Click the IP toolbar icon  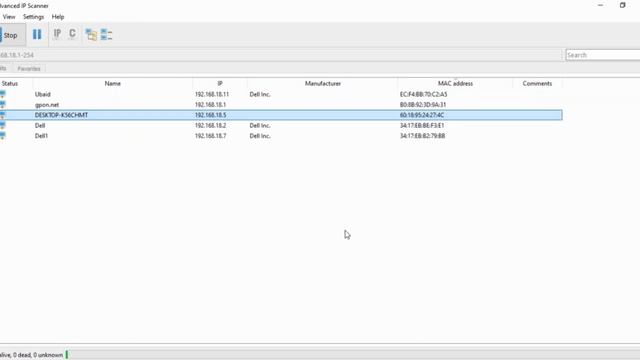tap(57, 33)
